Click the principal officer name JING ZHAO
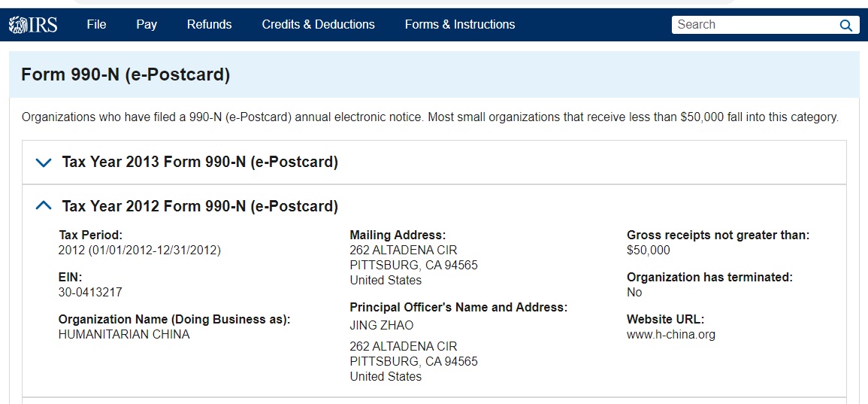 (382, 326)
